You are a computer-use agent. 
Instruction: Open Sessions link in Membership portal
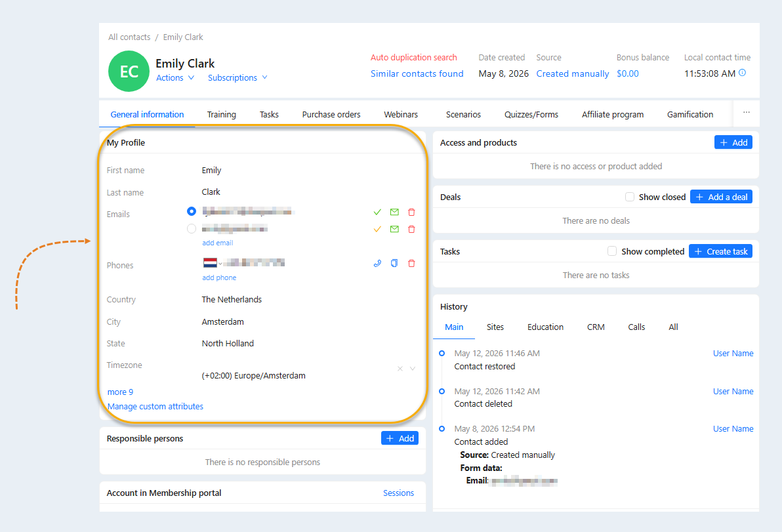point(398,493)
